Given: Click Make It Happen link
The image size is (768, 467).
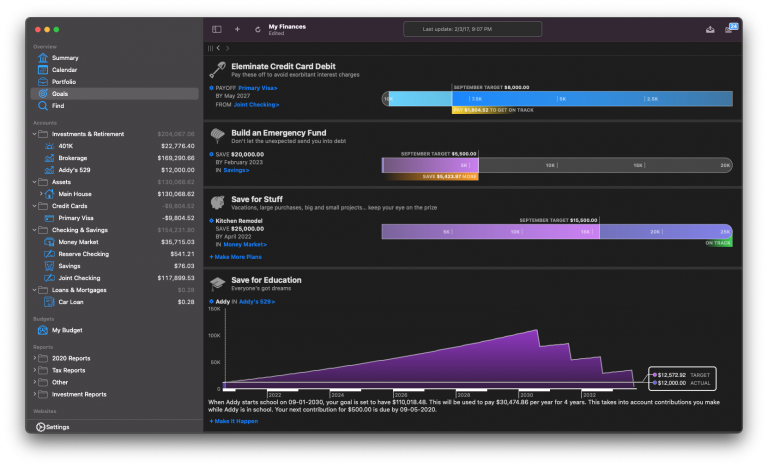Looking at the screenshot, I should tap(234, 421).
